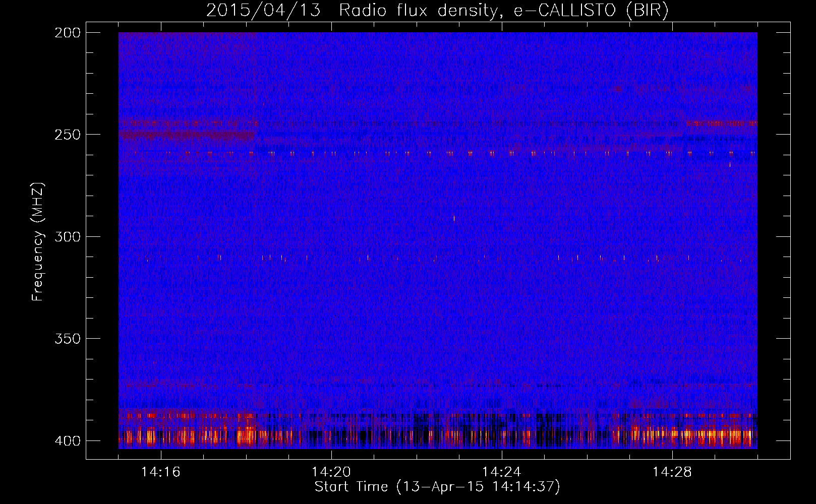816x504 pixels.
Task: Click the plot title "2015/04/13 Radio flux density, e-CALLISTO (BIR)"
Action: coord(437,11)
